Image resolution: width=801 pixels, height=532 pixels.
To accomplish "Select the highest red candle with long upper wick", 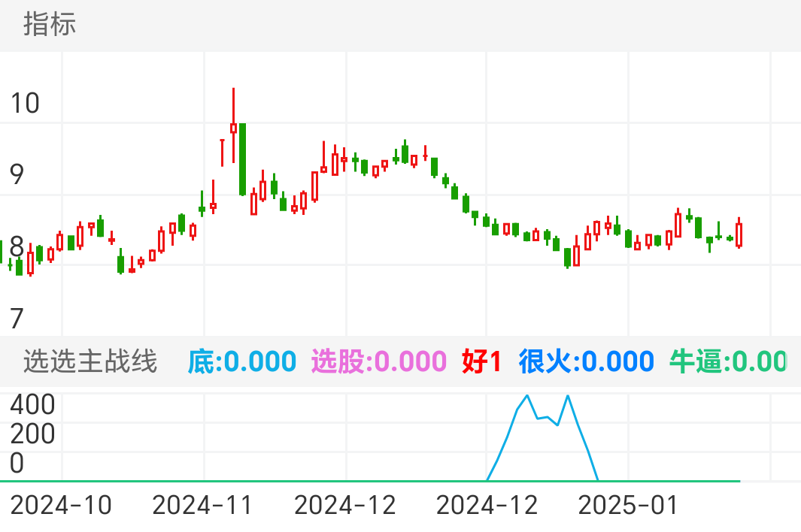I will (x=233, y=128).
